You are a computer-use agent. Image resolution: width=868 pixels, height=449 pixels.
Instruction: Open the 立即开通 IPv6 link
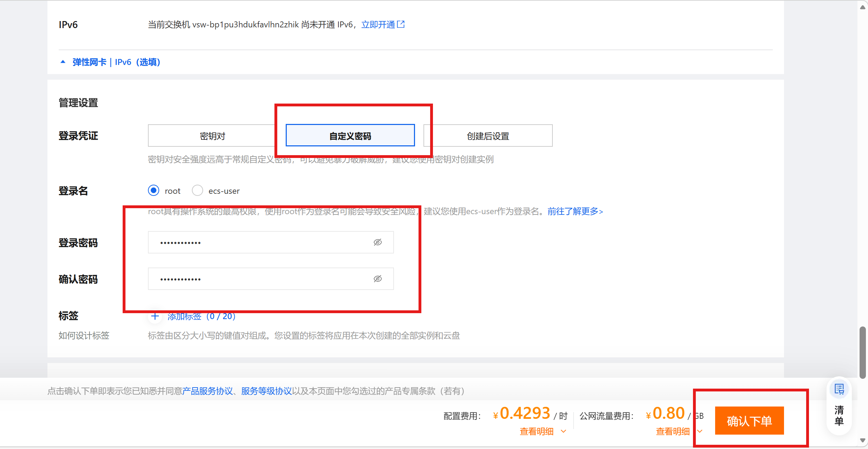tap(378, 25)
